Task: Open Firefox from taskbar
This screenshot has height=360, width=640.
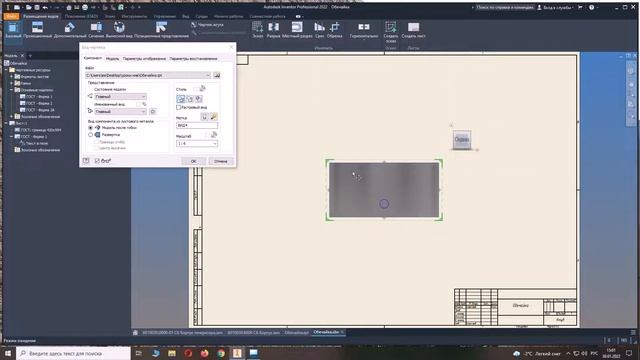Action: [x=204, y=353]
